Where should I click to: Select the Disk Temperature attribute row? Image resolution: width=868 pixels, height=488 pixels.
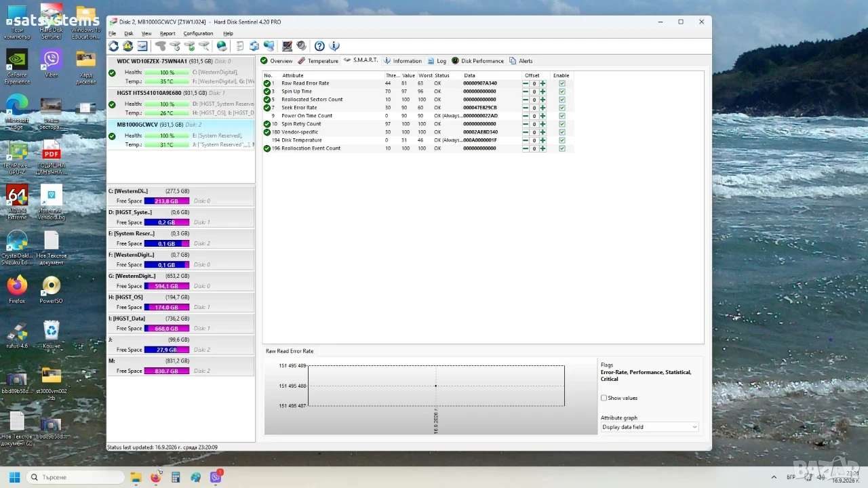coord(418,140)
